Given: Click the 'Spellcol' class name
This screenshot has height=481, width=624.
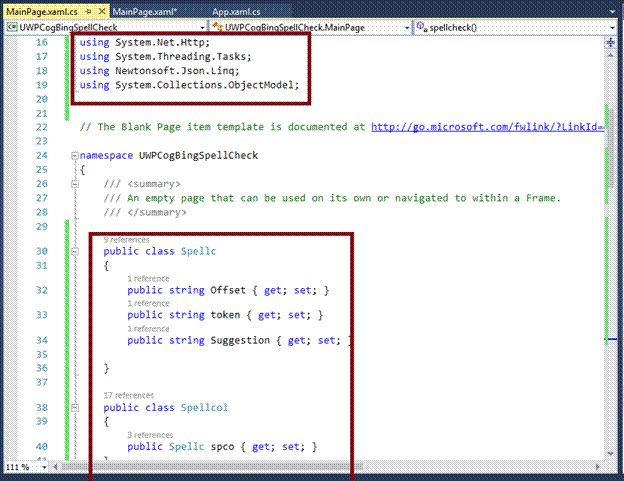Looking at the screenshot, I should (x=204, y=408).
